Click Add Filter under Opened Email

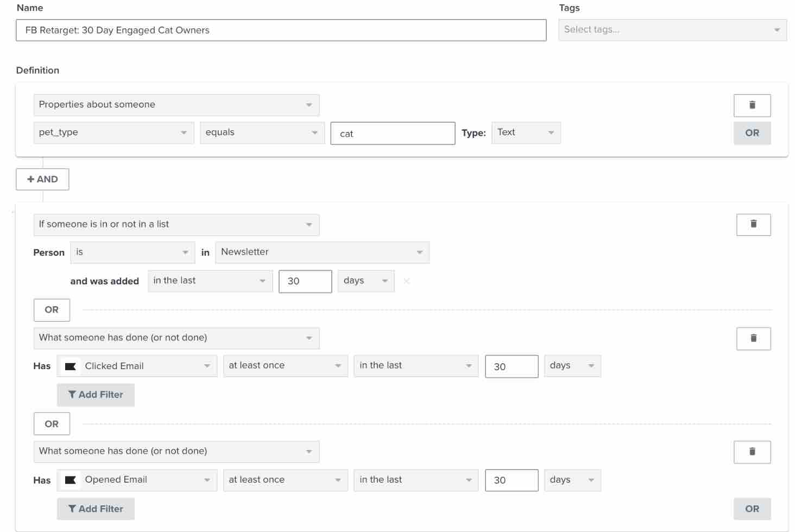click(96, 509)
